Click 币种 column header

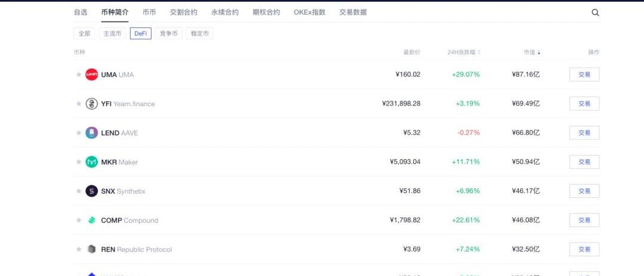(x=80, y=52)
